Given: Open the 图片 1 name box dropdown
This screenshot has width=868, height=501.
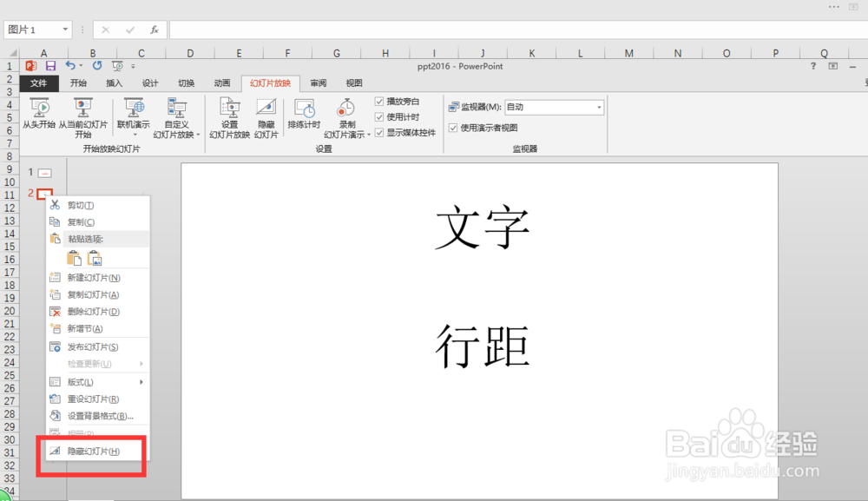Looking at the screenshot, I should 65,29.
